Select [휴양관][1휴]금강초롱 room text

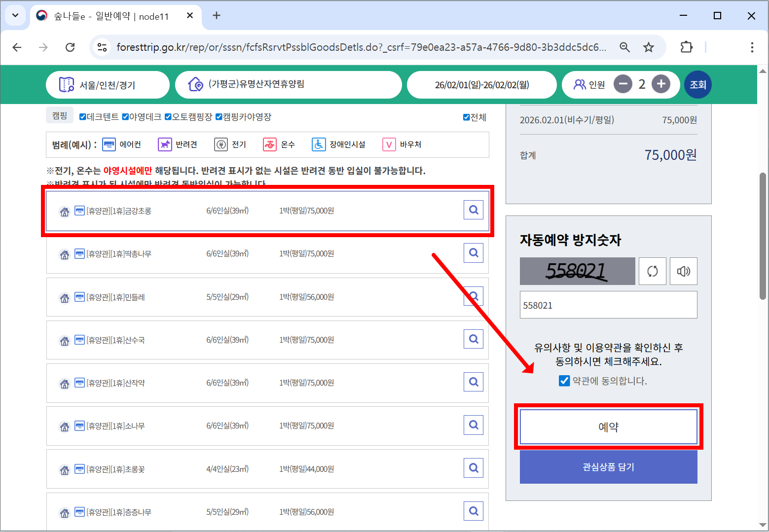point(119,211)
